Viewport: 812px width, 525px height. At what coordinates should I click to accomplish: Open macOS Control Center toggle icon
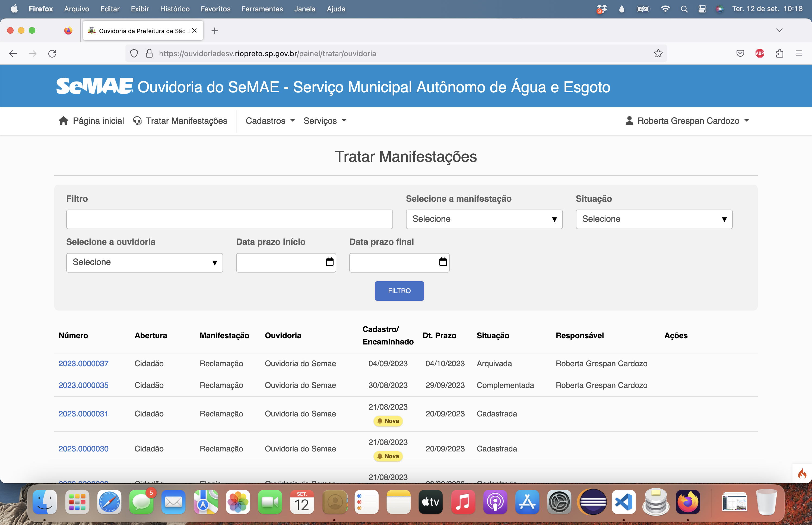(702, 9)
